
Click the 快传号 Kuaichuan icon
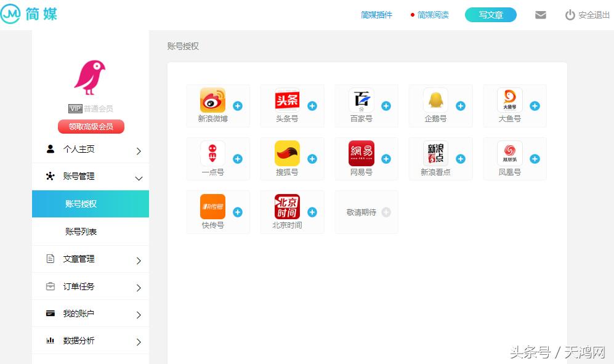point(212,205)
